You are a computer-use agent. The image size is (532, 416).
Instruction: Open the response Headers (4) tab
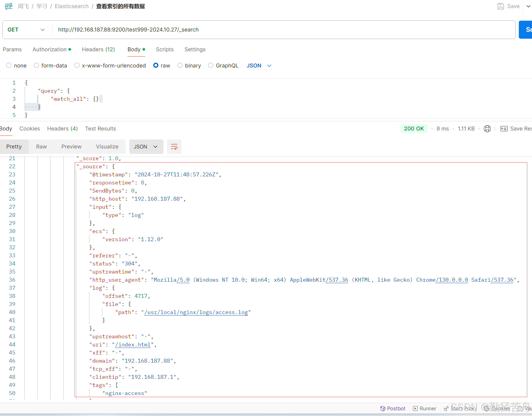coord(62,129)
